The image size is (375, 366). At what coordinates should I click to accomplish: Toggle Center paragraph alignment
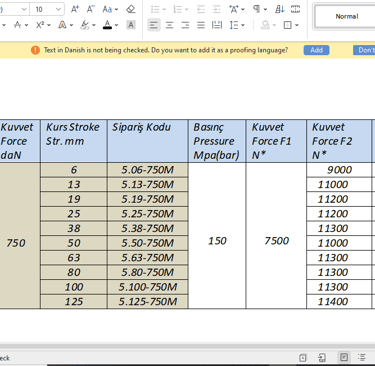(x=169, y=25)
